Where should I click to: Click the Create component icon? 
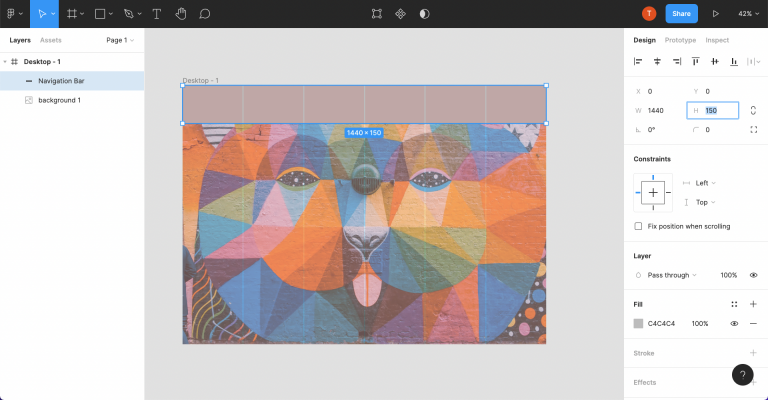pos(400,14)
